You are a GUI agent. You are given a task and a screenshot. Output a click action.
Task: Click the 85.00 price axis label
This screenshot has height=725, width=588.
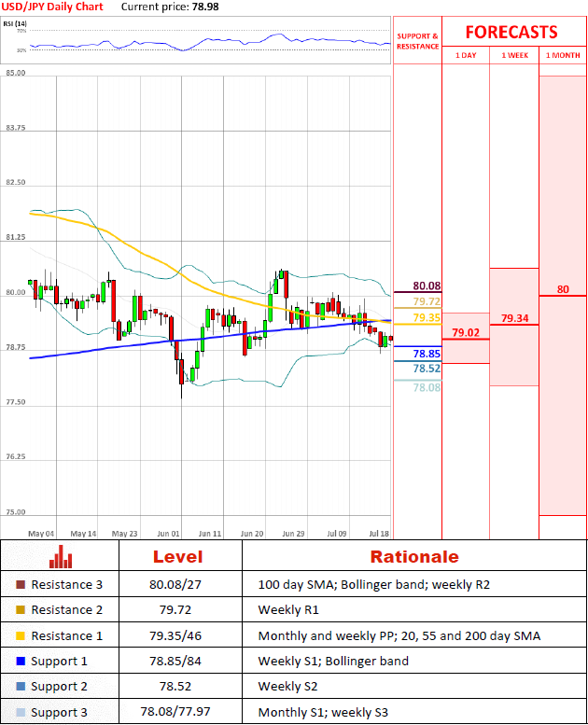click(x=16, y=73)
